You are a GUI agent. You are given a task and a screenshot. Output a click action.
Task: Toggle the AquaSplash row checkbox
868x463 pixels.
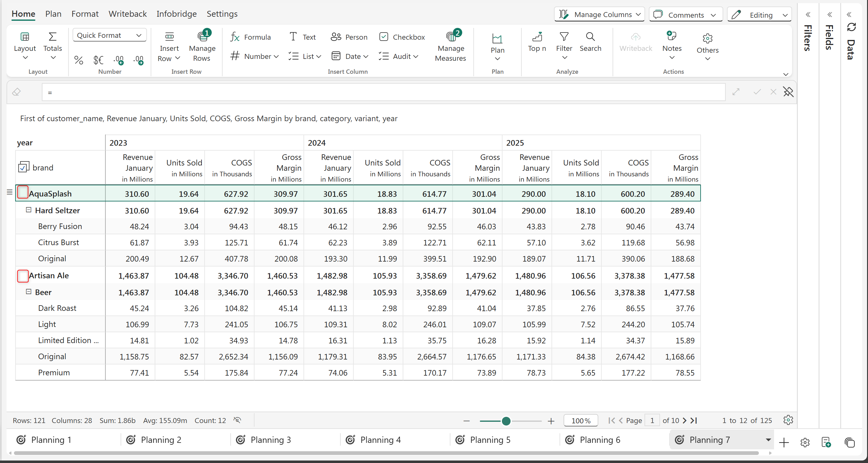pyautogui.click(x=23, y=192)
